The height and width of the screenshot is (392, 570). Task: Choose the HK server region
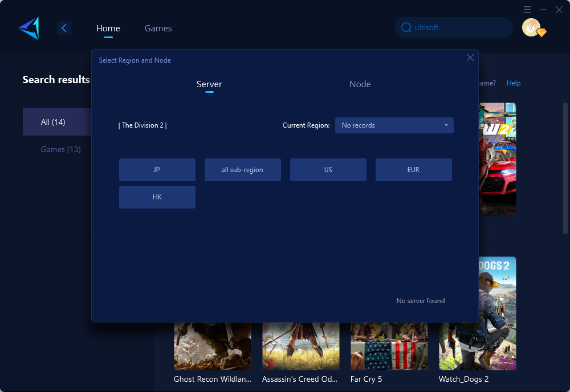tap(157, 197)
